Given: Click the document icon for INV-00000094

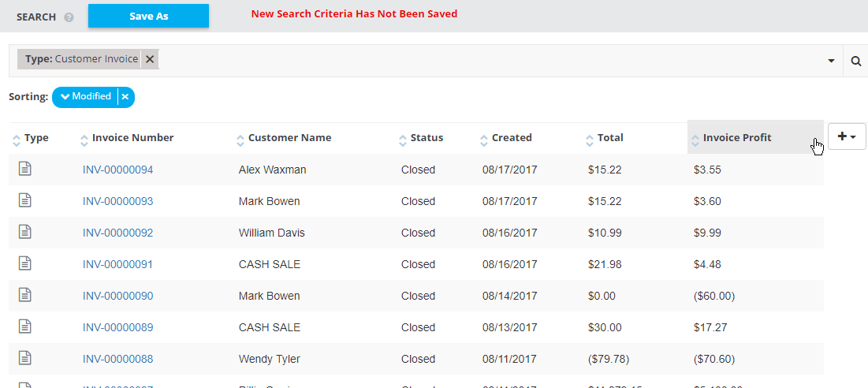Looking at the screenshot, I should pyautogui.click(x=25, y=169).
